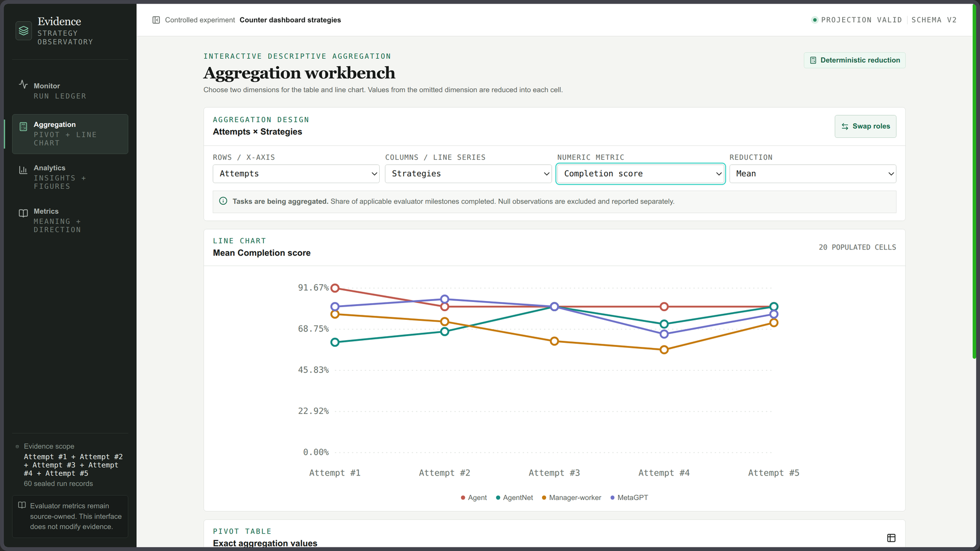Open the Metrics book icon
The width and height of the screenshot is (980, 551).
(x=23, y=213)
